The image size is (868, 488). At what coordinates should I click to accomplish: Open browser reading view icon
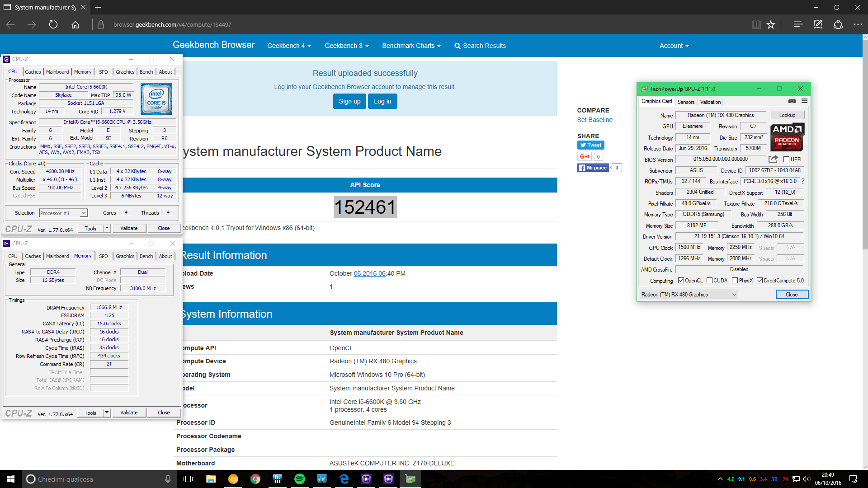[756, 24]
